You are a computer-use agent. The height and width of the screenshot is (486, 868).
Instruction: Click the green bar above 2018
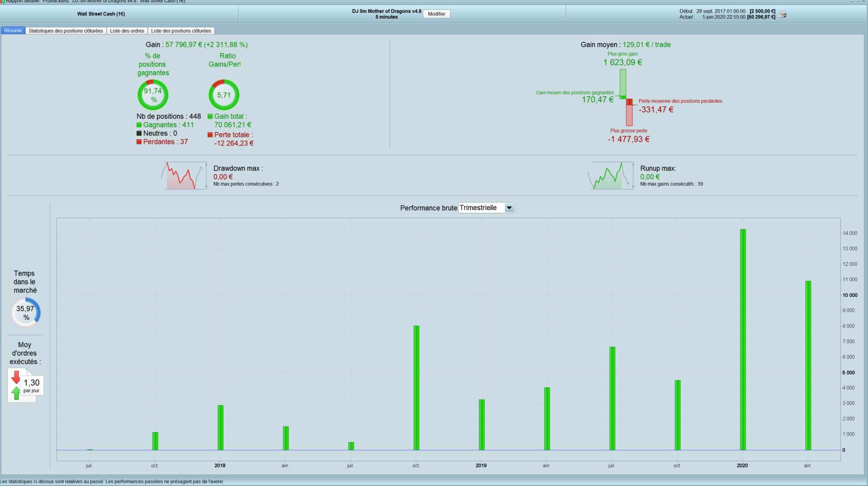pyautogui.click(x=220, y=427)
